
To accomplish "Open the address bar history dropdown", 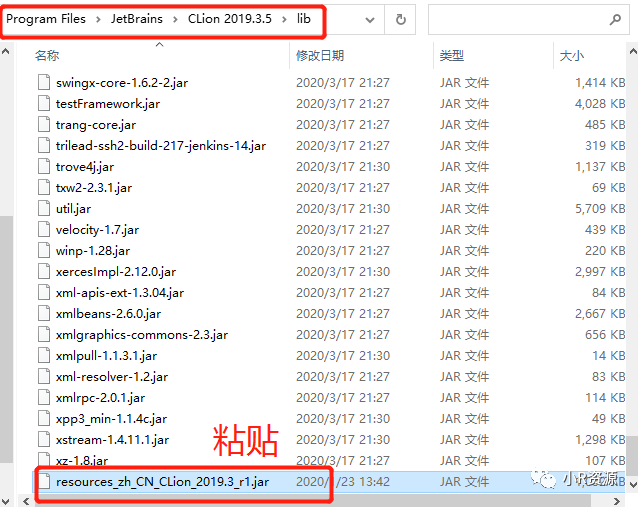I will (369, 20).
